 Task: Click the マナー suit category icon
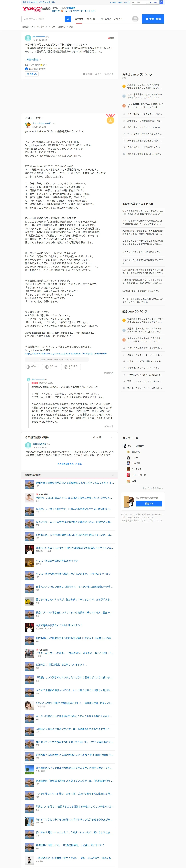tap(129, 458)
